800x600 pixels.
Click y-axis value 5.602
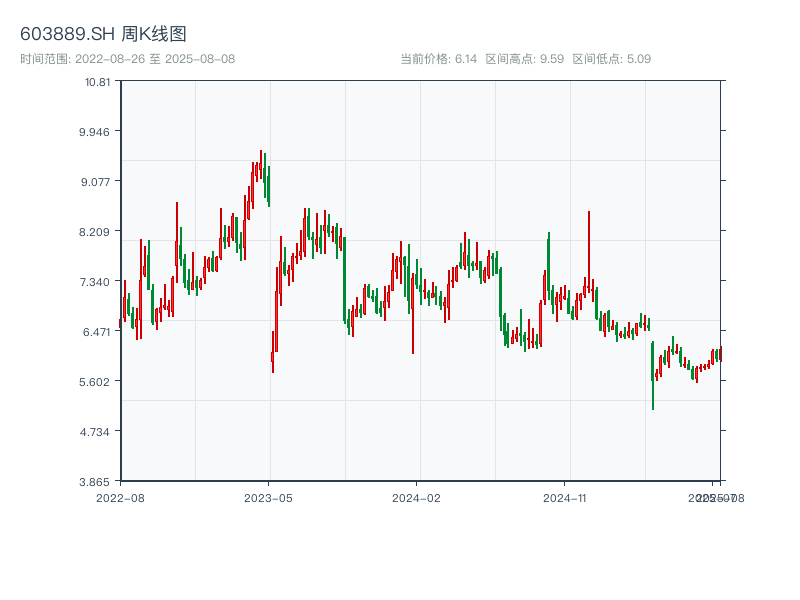coord(94,382)
